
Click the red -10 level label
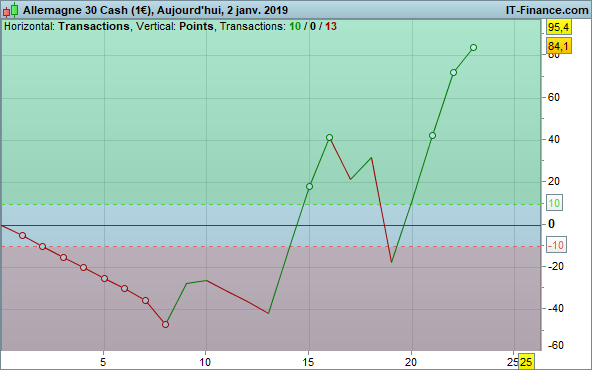556,245
